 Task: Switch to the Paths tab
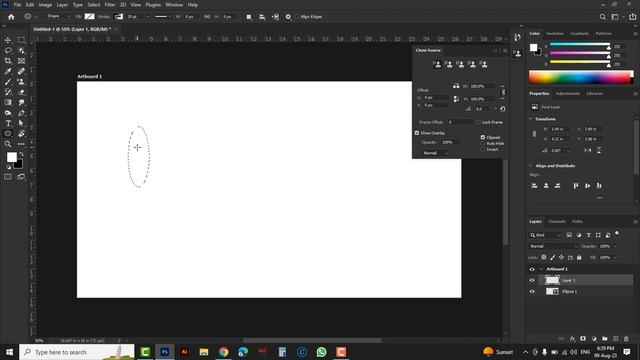coord(577,222)
